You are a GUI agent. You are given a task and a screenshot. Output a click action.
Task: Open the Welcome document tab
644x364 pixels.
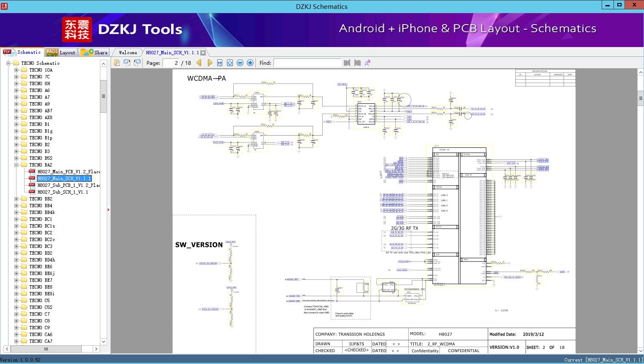(128, 53)
